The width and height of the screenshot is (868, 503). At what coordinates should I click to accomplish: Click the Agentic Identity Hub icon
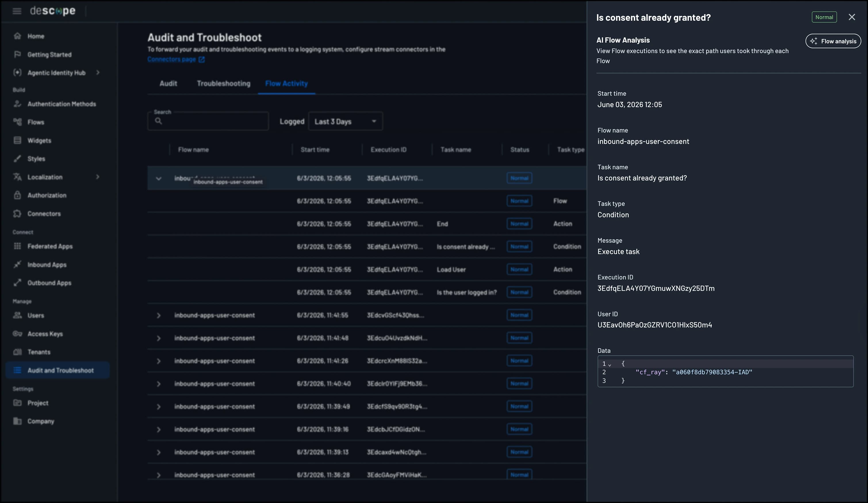point(18,73)
